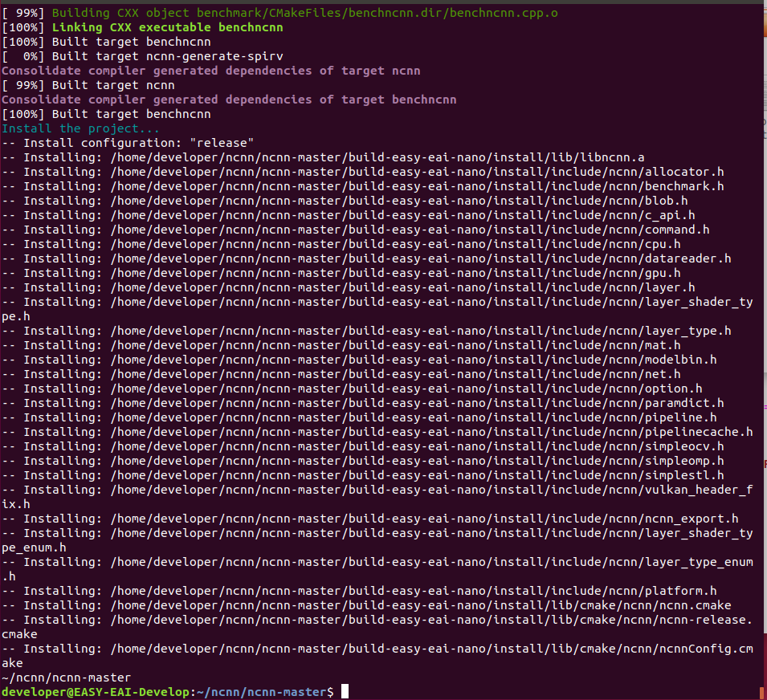Click the datareader.h install line
Image resolution: width=767 pixels, height=700 pixels.
pyautogui.click(x=366, y=258)
